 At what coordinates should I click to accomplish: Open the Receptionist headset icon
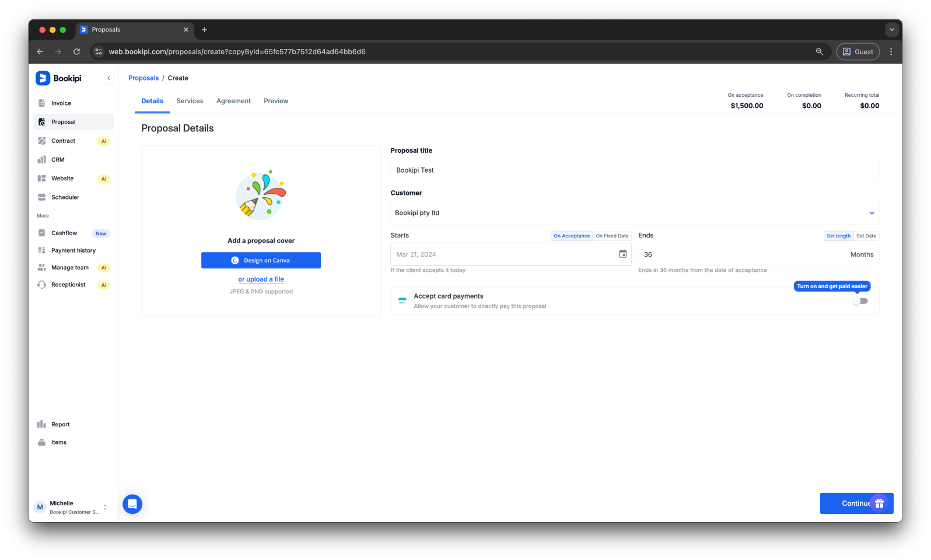(41, 285)
